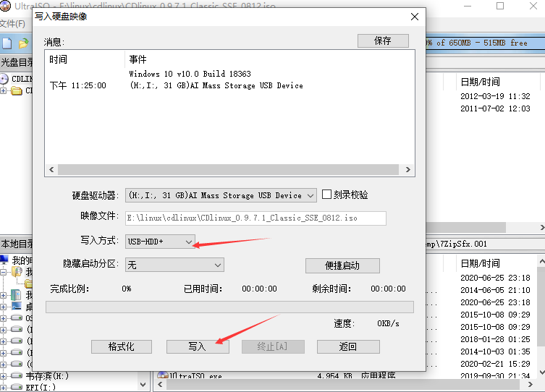Image resolution: width=545 pixels, height=392 pixels.
Task: Click local tree scroll-down arrow
Action: coord(143,384)
